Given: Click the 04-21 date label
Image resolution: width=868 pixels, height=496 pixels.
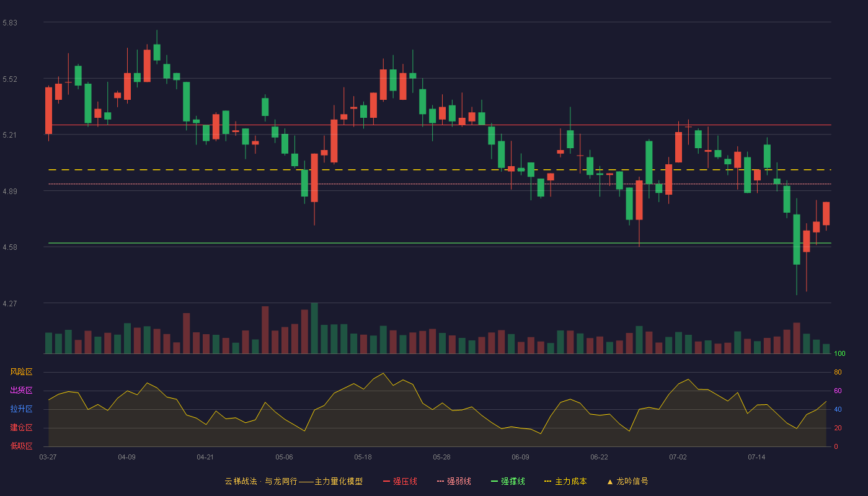Looking at the screenshot, I should 205,457.
